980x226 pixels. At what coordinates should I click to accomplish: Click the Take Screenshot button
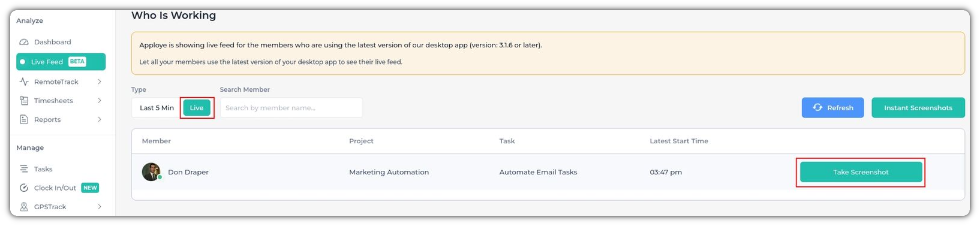pyautogui.click(x=861, y=172)
